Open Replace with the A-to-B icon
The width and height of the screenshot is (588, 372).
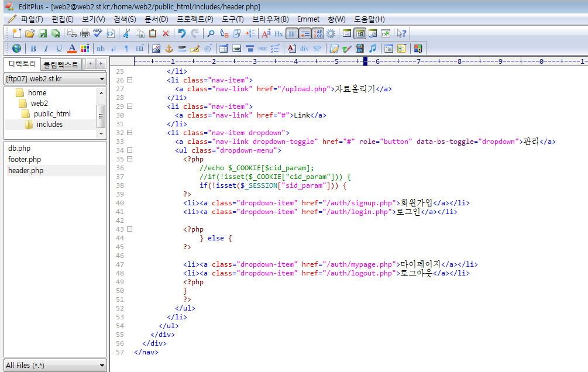tap(224, 33)
